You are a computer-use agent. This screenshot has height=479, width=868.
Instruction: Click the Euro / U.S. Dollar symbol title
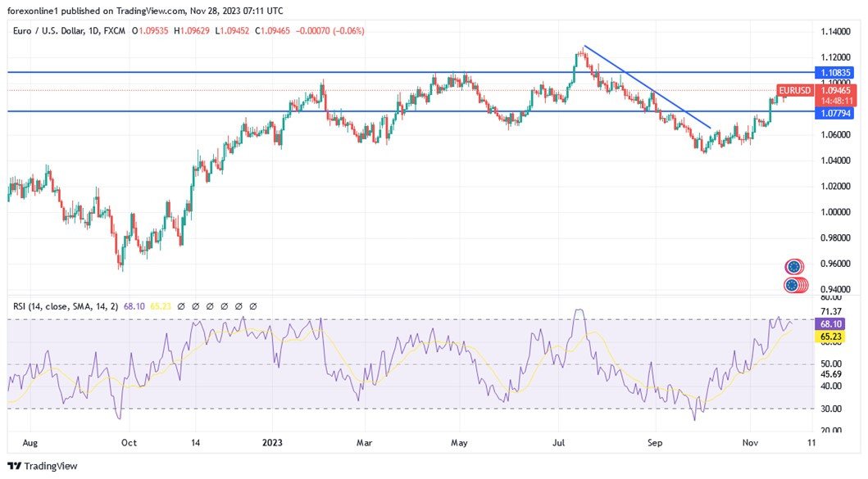pos(69,31)
